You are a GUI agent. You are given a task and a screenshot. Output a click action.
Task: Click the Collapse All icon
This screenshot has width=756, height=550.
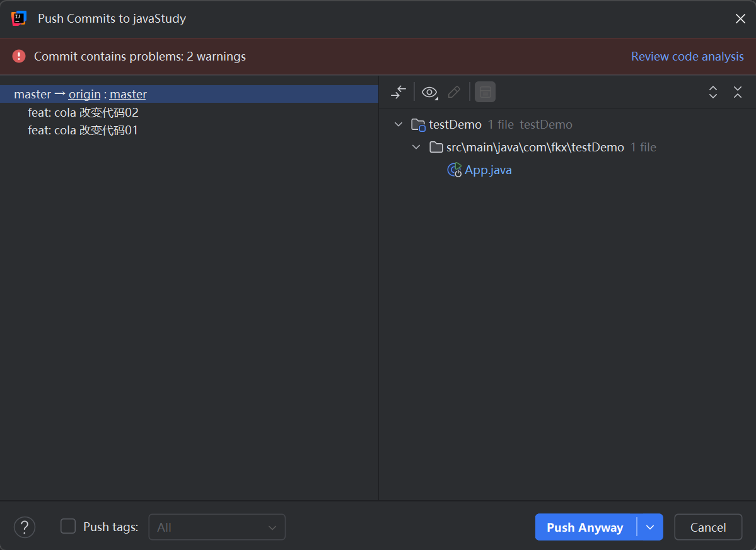pyautogui.click(x=738, y=92)
